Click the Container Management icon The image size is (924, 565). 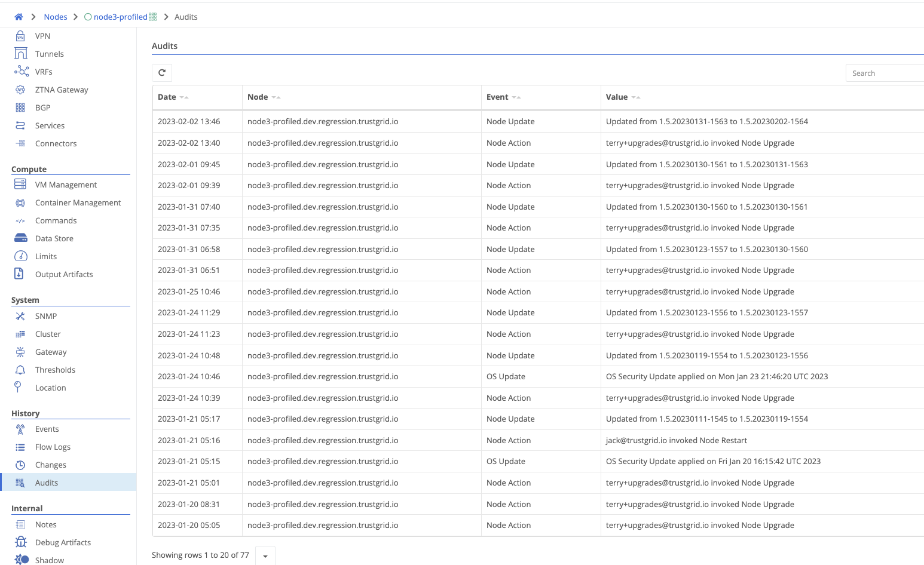(x=20, y=202)
